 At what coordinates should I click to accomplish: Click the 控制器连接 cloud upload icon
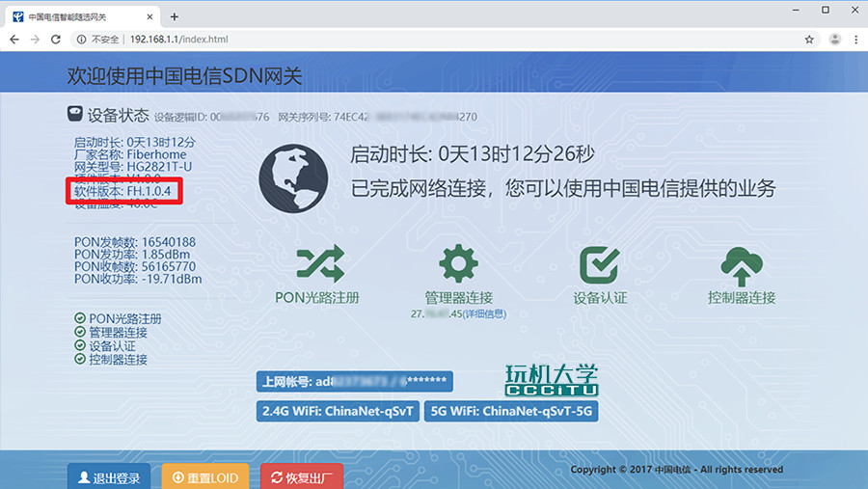point(742,263)
